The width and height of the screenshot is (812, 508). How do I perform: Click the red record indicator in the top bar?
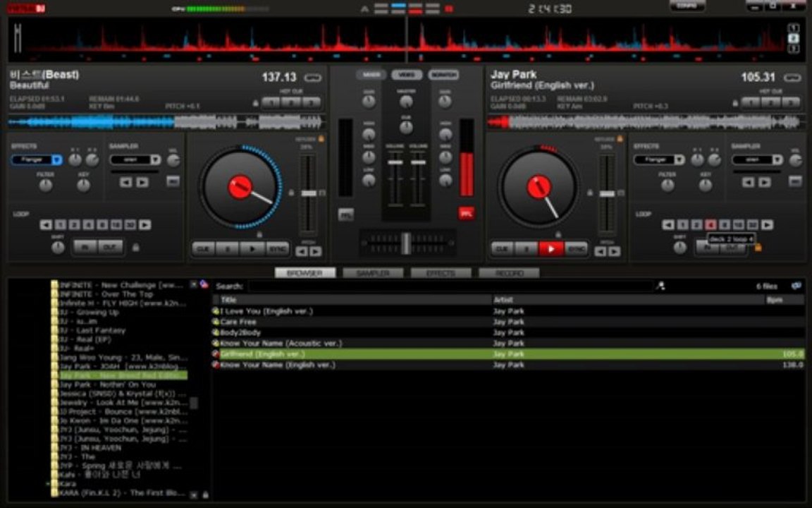coord(449,8)
